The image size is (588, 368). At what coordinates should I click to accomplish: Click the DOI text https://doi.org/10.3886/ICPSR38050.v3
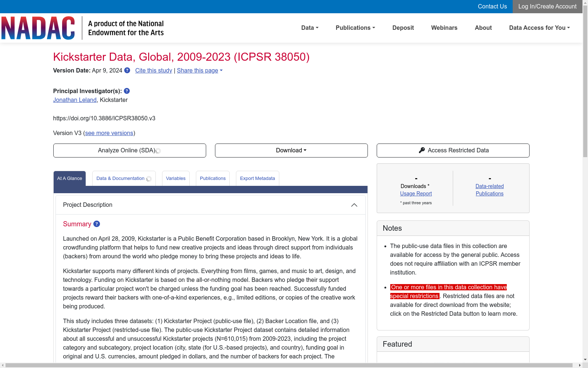click(x=104, y=118)
